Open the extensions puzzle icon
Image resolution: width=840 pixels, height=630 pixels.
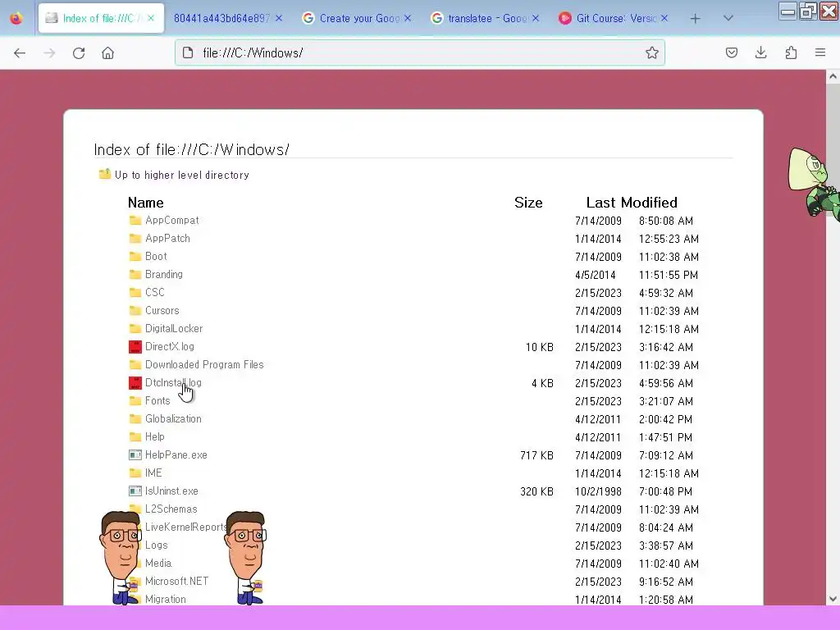791,52
